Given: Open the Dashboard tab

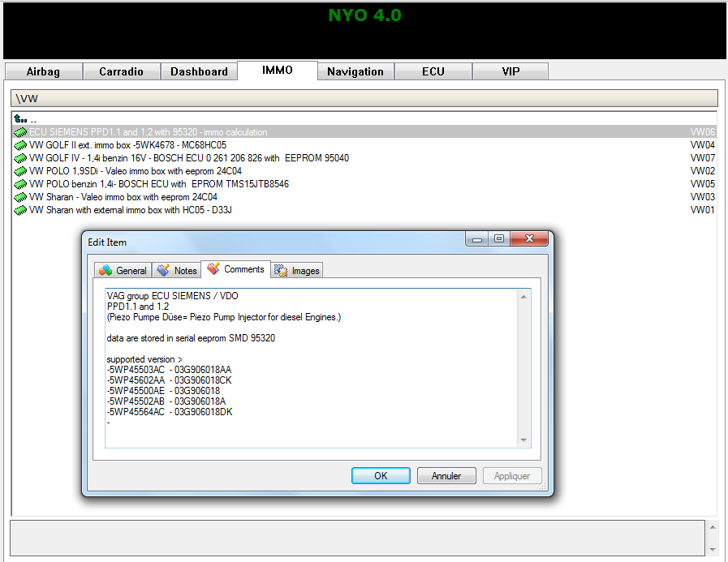Looking at the screenshot, I should tap(199, 71).
